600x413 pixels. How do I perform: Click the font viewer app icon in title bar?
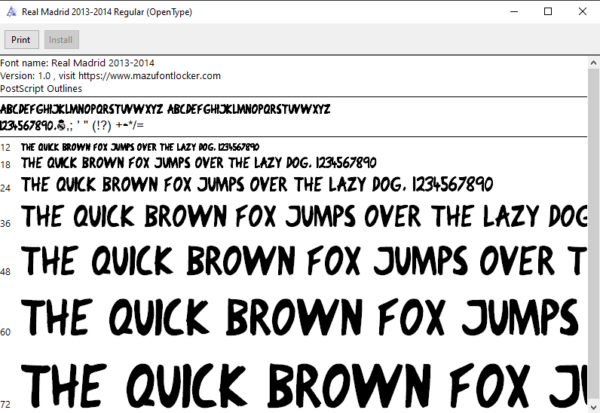(11, 12)
